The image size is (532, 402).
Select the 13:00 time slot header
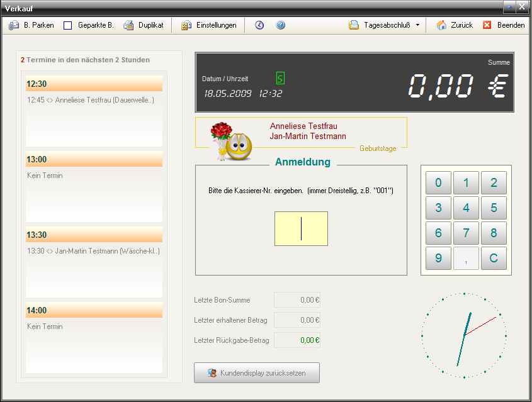point(94,159)
